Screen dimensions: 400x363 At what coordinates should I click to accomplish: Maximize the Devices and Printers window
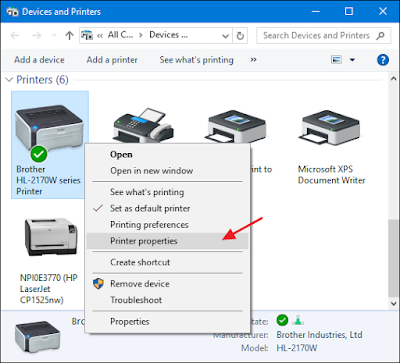(349, 12)
